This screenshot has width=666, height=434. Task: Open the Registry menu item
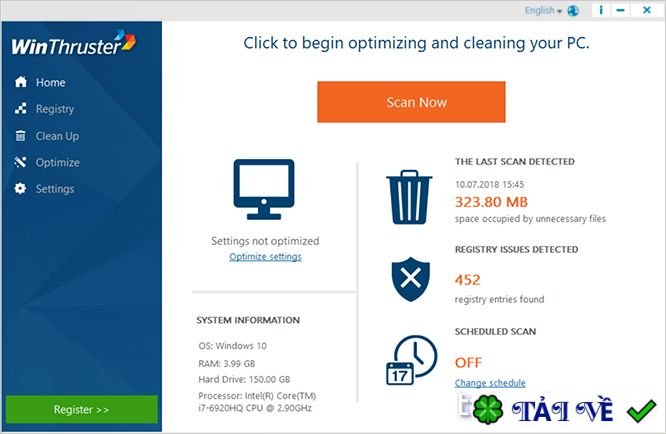point(54,109)
